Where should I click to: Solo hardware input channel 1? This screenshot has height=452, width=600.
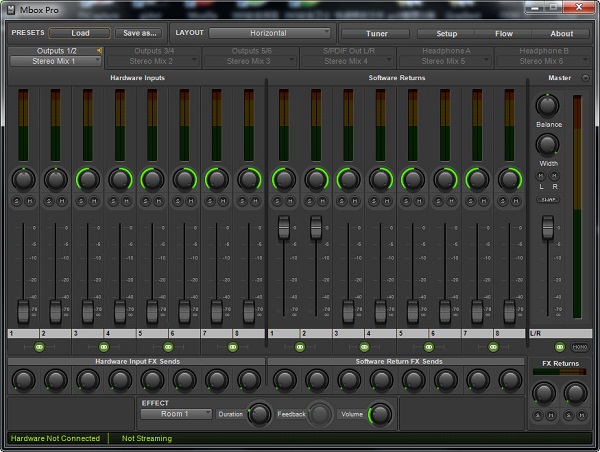pyautogui.click(x=16, y=201)
